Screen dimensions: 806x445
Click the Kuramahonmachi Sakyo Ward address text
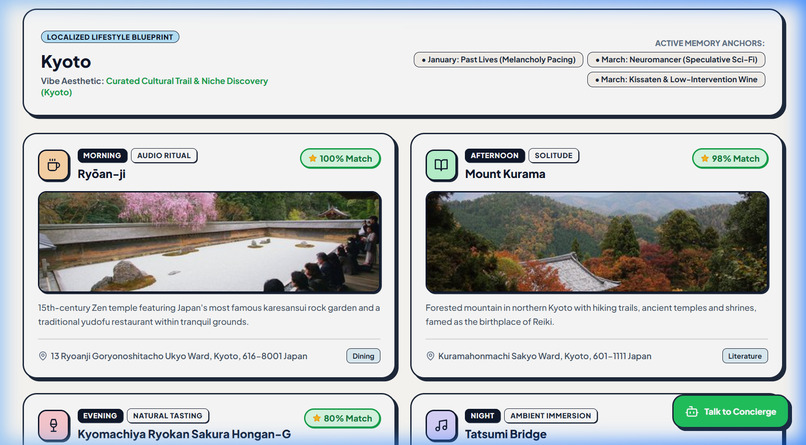coord(544,356)
